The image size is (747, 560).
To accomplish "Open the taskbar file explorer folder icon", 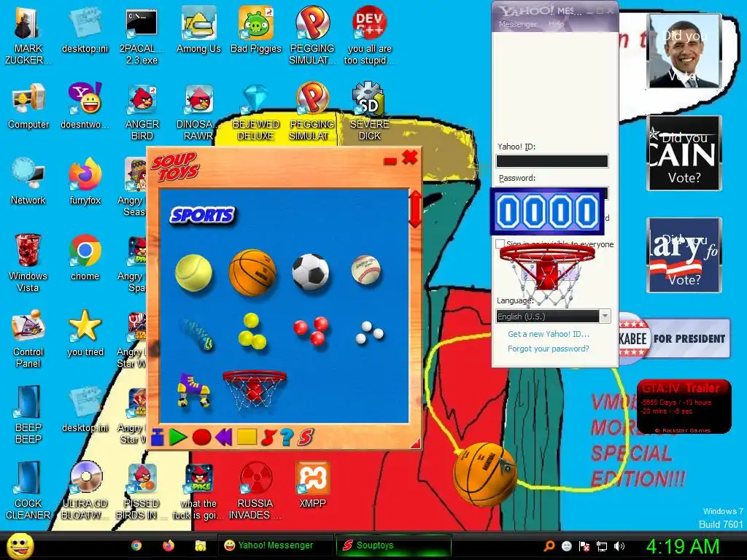I will [200, 545].
